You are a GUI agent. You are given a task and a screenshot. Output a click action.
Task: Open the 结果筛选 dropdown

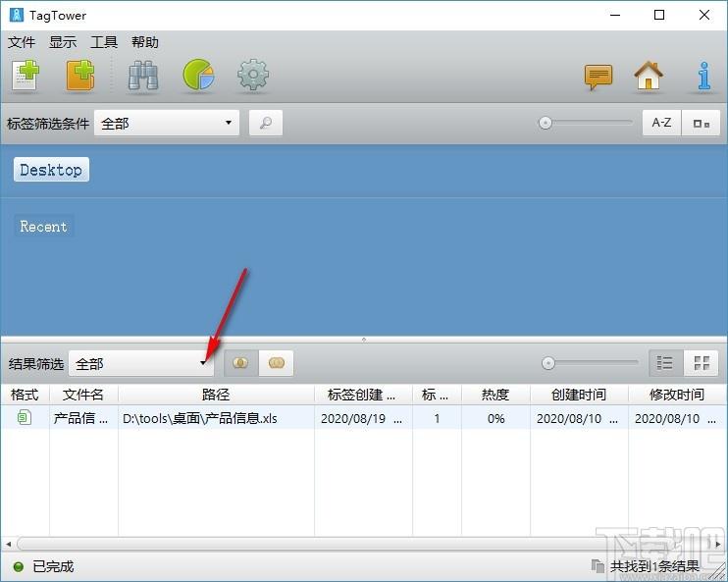[141, 363]
